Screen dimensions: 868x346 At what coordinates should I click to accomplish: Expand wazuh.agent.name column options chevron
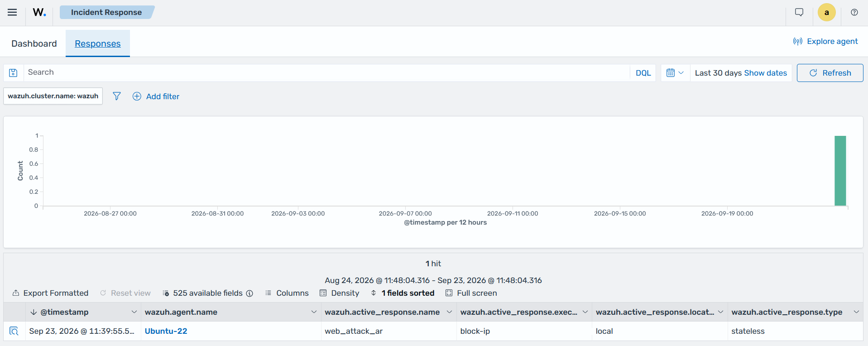pos(314,312)
